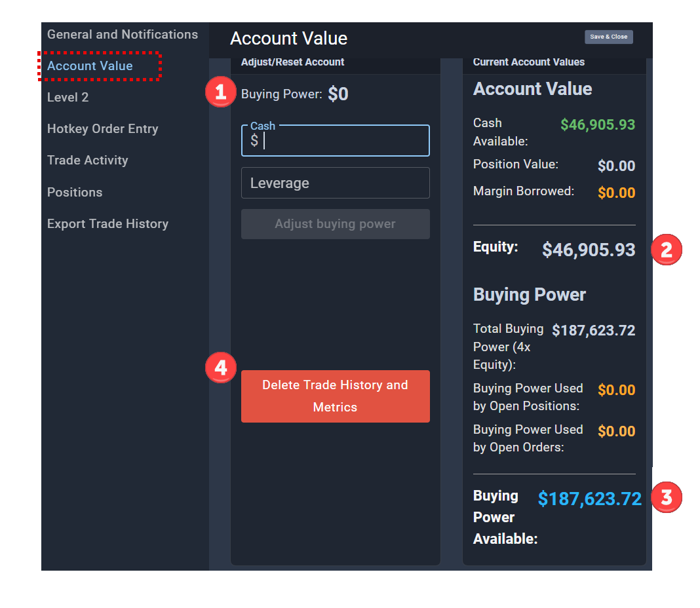Click the Adjust buying power button

[x=336, y=224]
